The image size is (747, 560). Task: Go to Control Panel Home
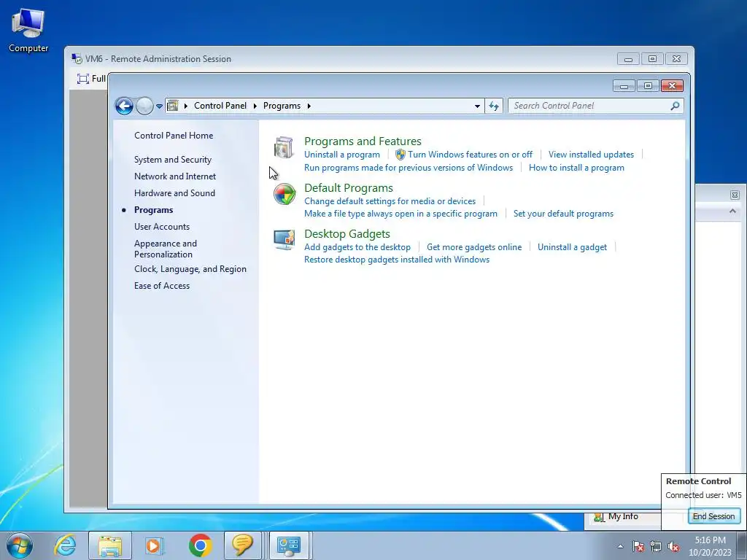(174, 135)
